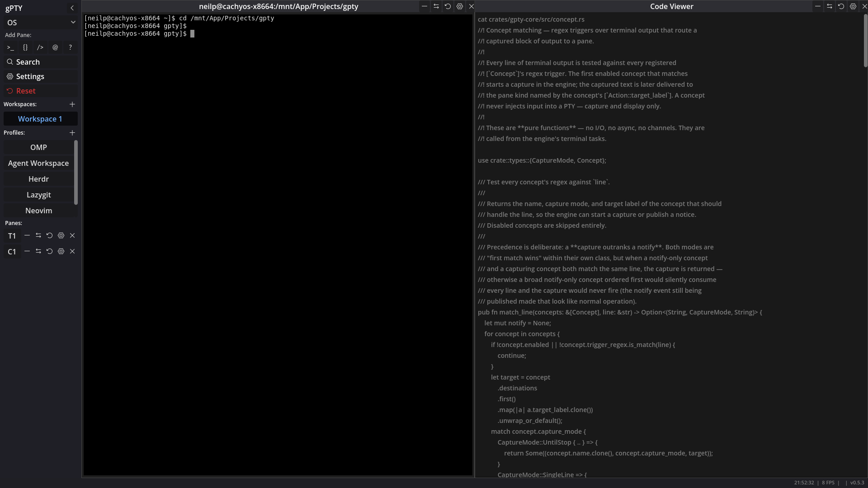Swap pane T1 using the arrows icon

tap(38, 235)
